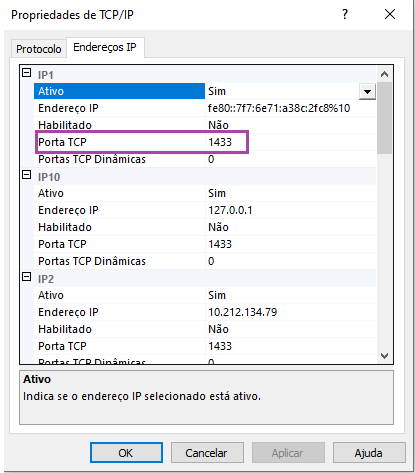Click the scrollbar down arrow
415x473 pixels.
coord(384,356)
